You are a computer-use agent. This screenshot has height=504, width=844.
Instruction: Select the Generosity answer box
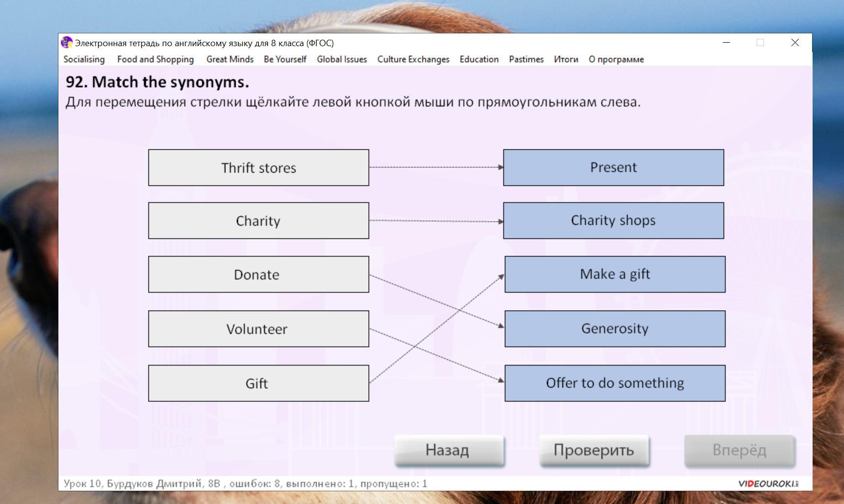(x=615, y=329)
